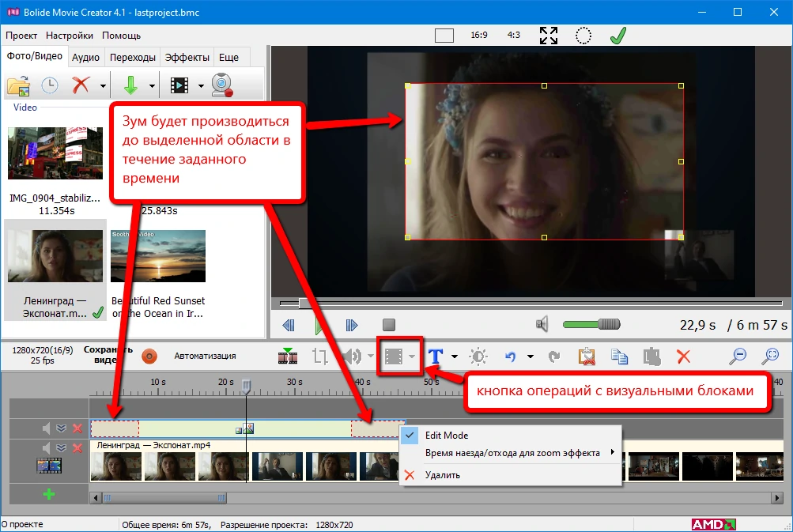Switch to the Переходы tab
Viewport: 793px width, 532px height.
[x=133, y=58]
